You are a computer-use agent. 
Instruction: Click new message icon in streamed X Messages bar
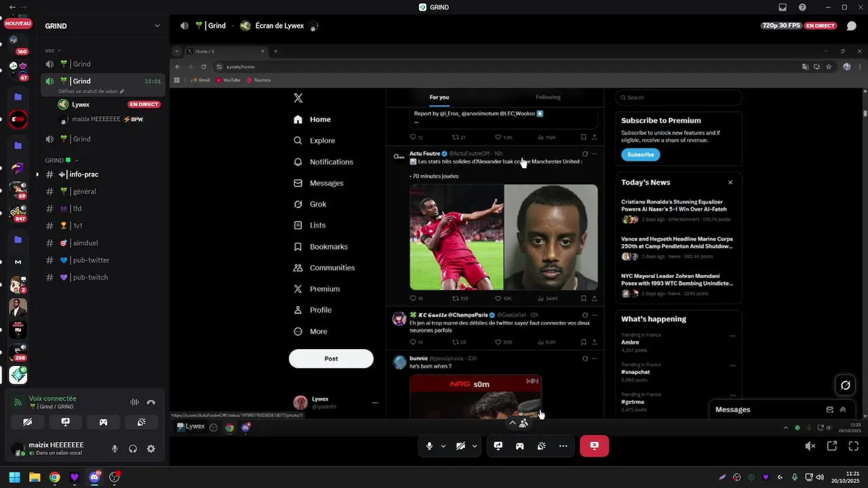click(x=829, y=409)
